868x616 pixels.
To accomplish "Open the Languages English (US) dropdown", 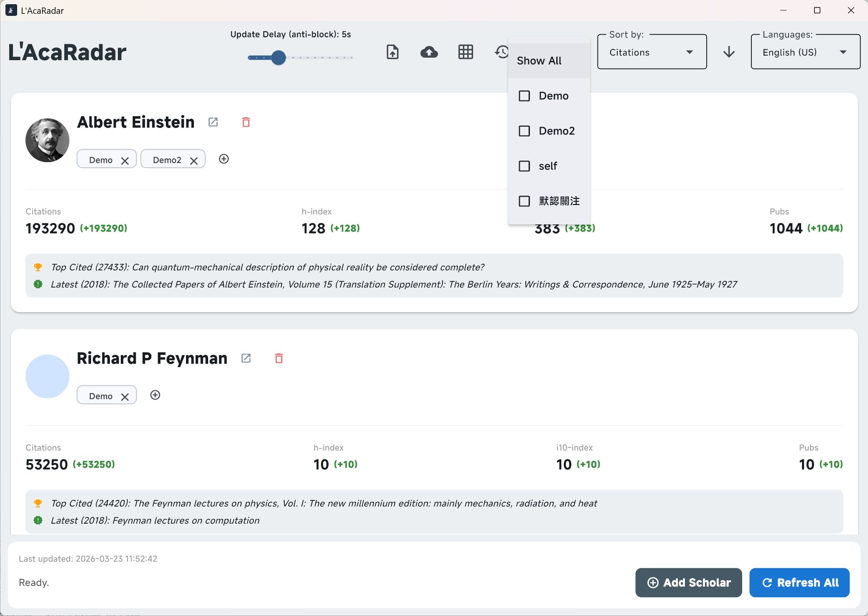I will (x=805, y=52).
